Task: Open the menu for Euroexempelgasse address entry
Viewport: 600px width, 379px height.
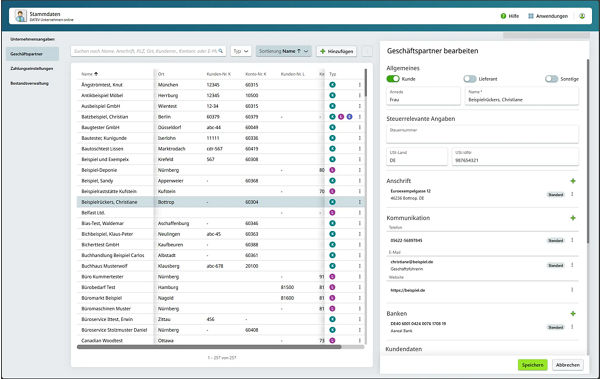Action: click(572, 194)
